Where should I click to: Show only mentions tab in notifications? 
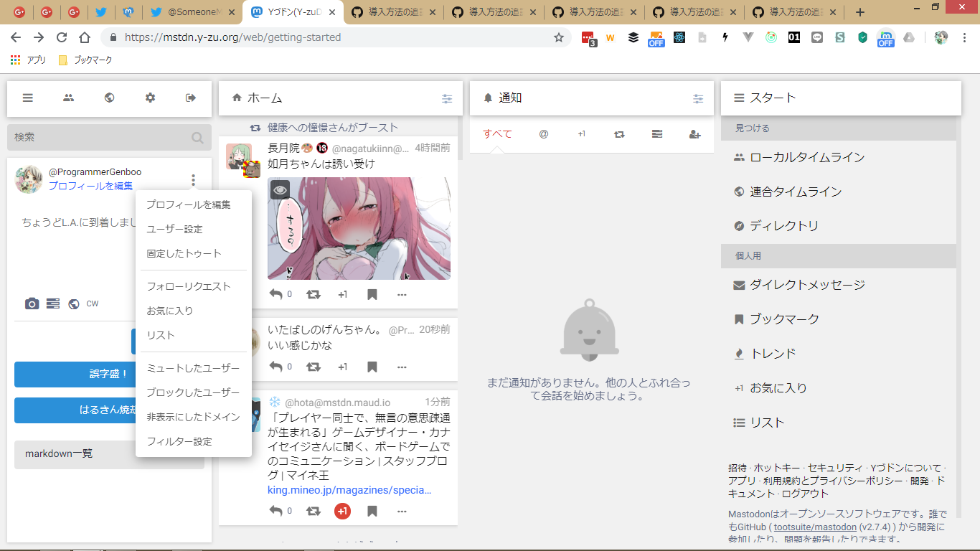544,134
